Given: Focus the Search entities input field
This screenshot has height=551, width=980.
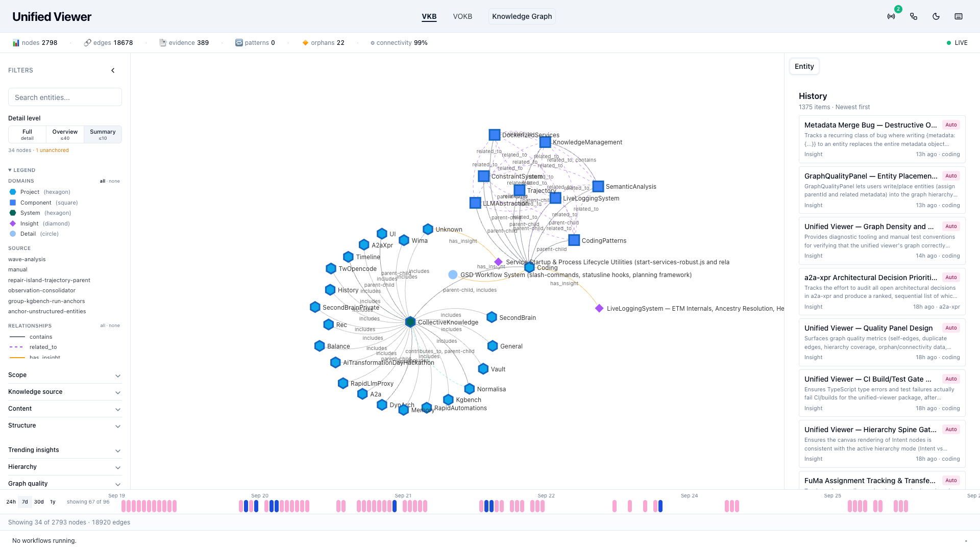Looking at the screenshot, I should (65, 97).
